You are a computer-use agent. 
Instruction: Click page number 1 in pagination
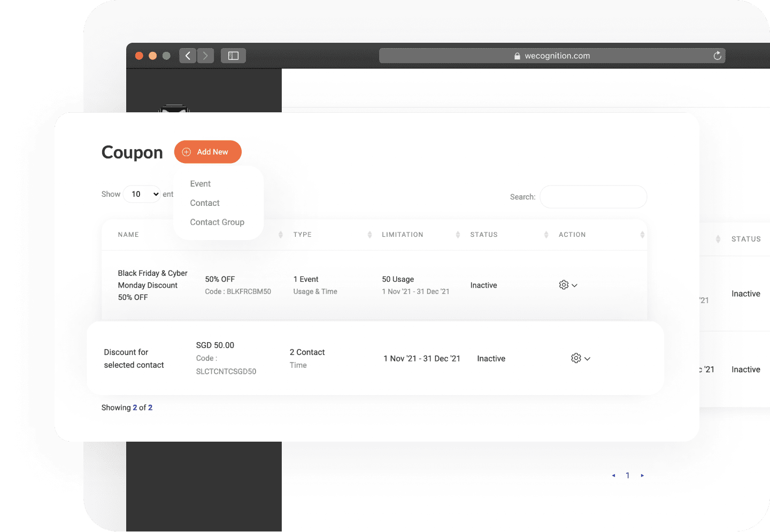click(628, 475)
